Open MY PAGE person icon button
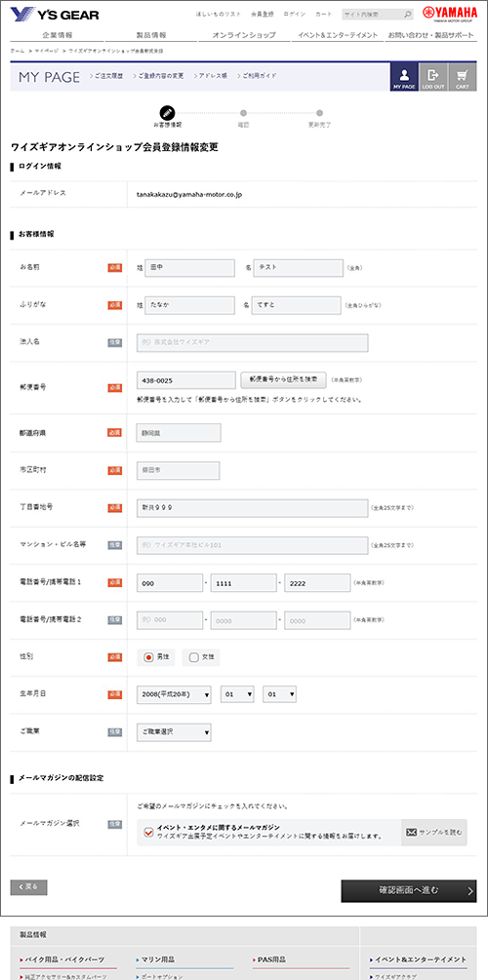 point(403,77)
